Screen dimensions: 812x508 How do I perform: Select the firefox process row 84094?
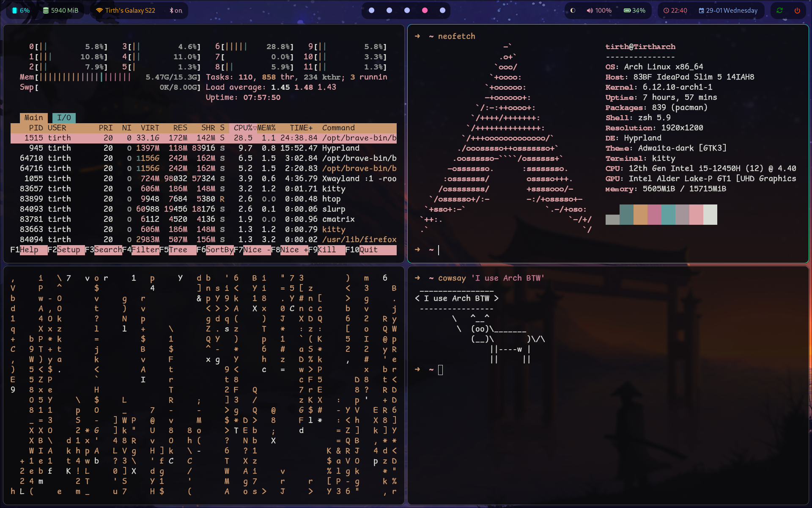(203, 240)
